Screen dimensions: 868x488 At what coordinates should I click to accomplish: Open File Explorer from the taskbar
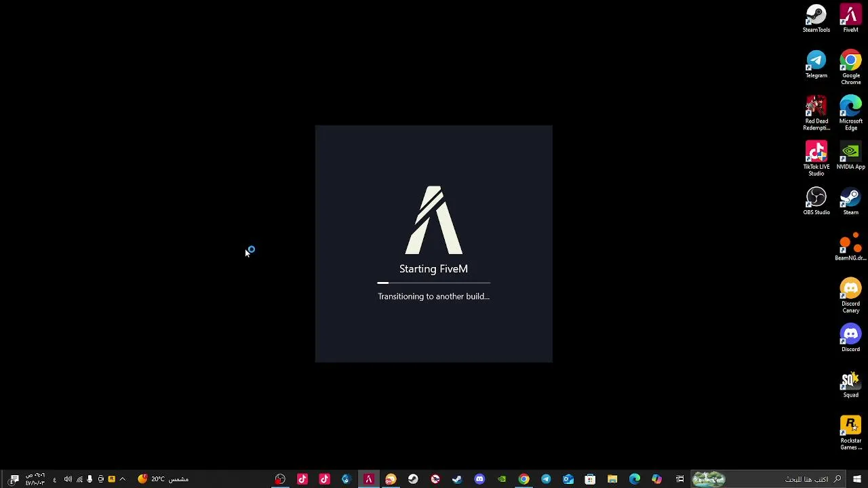[612, 479]
